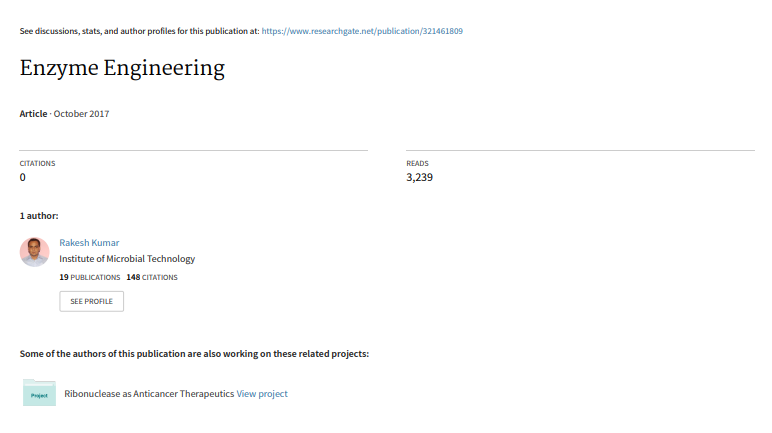Click the 148 CITATIONS author stat

(x=152, y=277)
